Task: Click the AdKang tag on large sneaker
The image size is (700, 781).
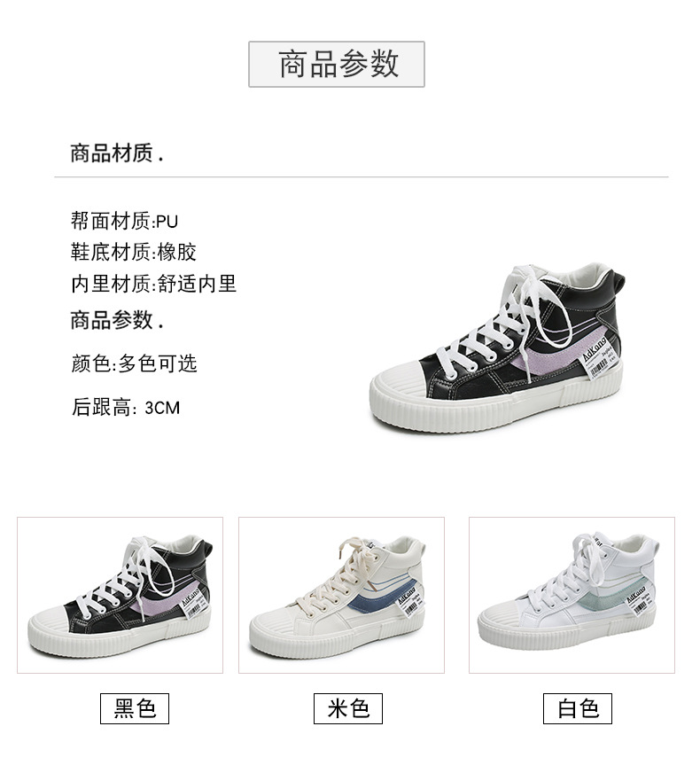Action: pos(603,357)
